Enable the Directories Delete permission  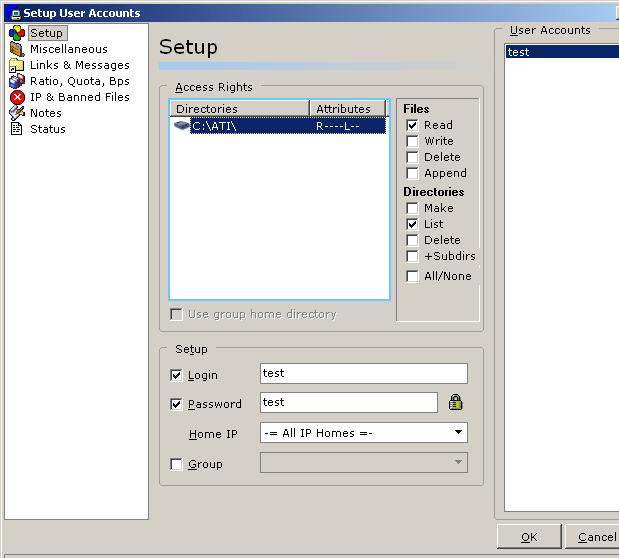click(412, 240)
